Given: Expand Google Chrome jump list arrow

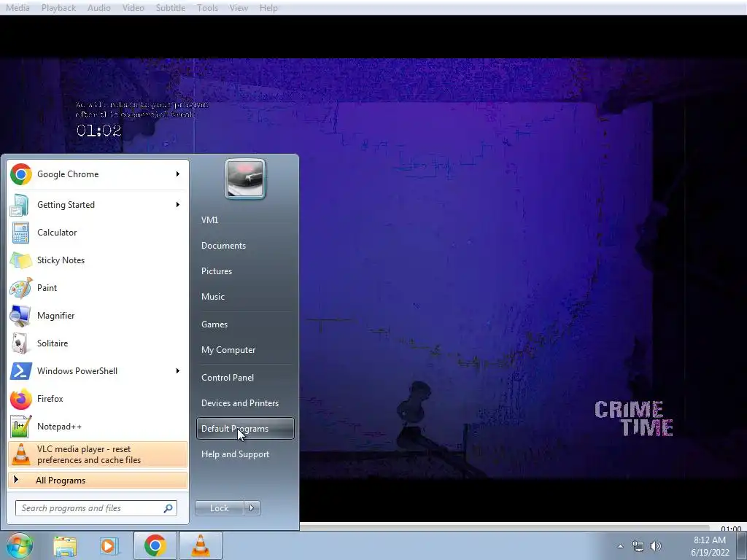Looking at the screenshot, I should (178, 174).
